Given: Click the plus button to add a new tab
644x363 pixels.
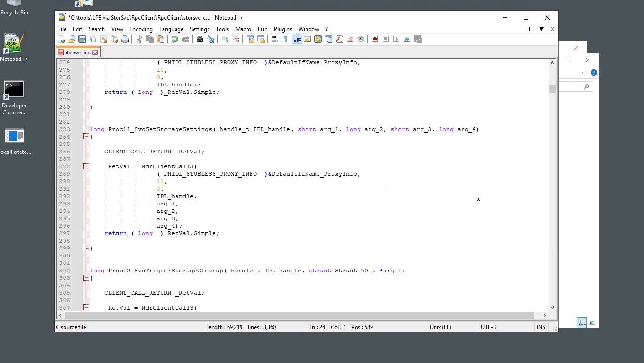Looking at the screenshot, I should (x=529, y=29).
